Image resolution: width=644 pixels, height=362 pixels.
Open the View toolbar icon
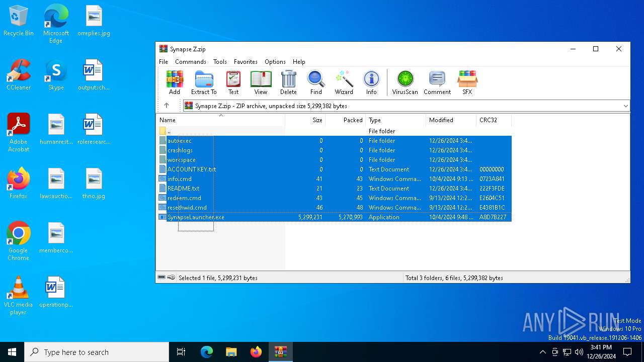261,82
